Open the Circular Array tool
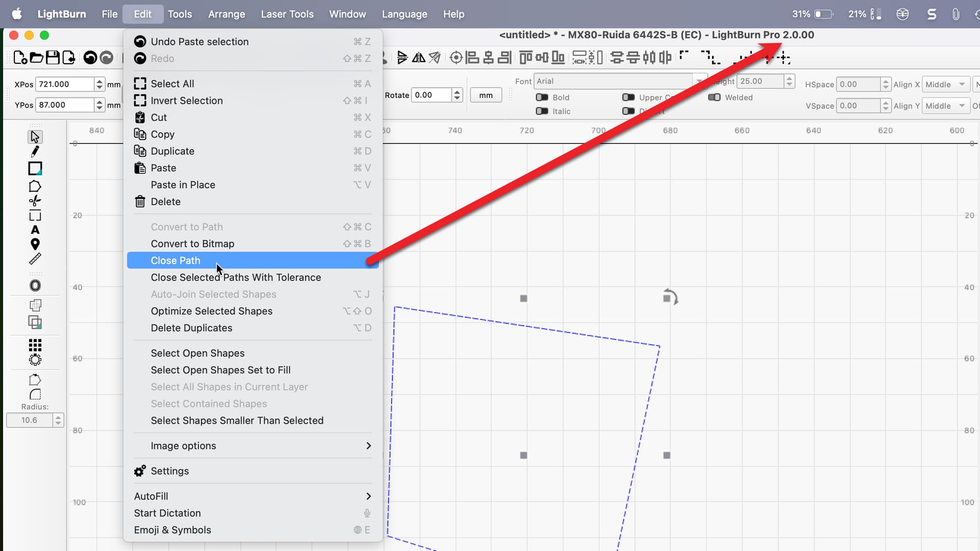 coord(35,359)
